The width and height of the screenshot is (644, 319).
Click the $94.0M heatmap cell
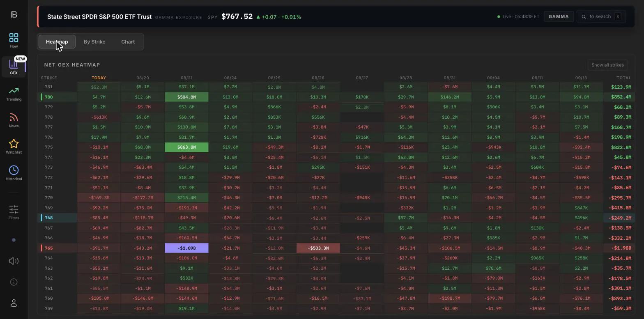coord(581,97)
